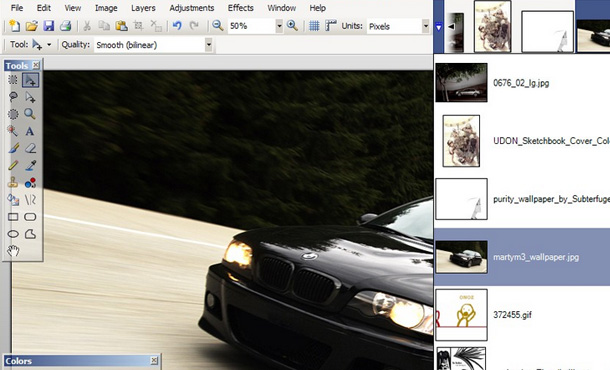
Task: Select the Zoom magnifier tool in Tools panel
Action: [x=30, y=114]
